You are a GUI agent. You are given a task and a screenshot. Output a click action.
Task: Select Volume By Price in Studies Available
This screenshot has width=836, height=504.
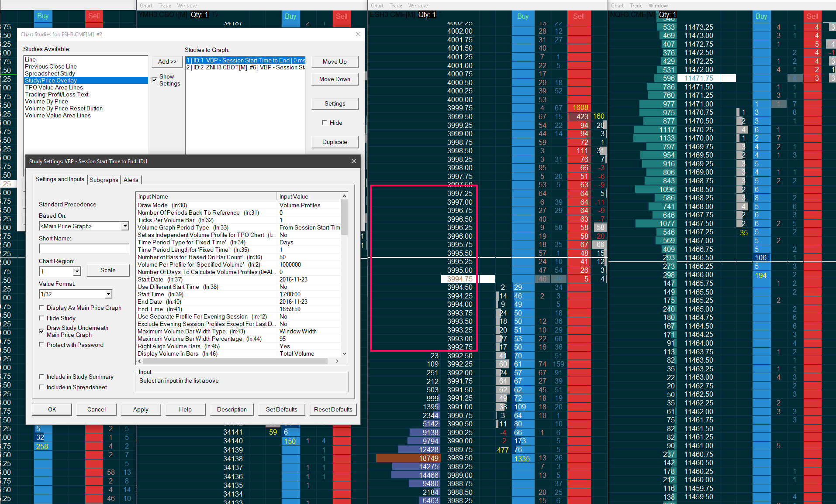pos(46,102)
